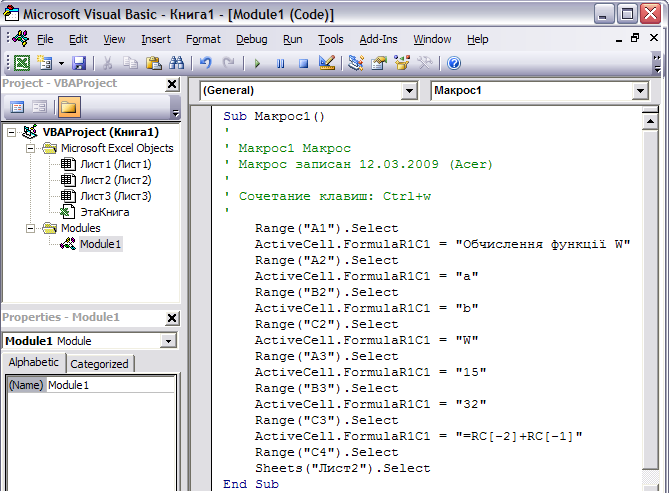Open the Add-Ins menu
Viewport: 669px width, 493px height.
[x=378, y=39]
